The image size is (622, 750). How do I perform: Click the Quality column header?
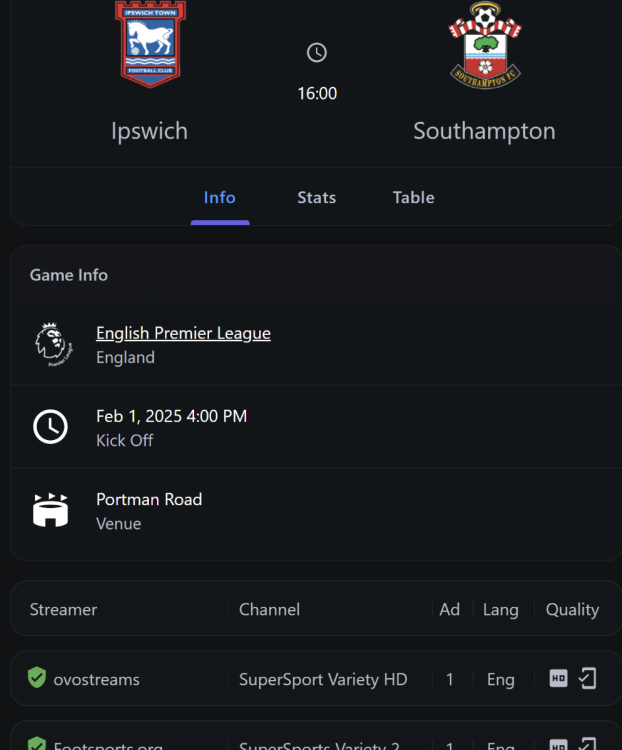coord(572,609)
